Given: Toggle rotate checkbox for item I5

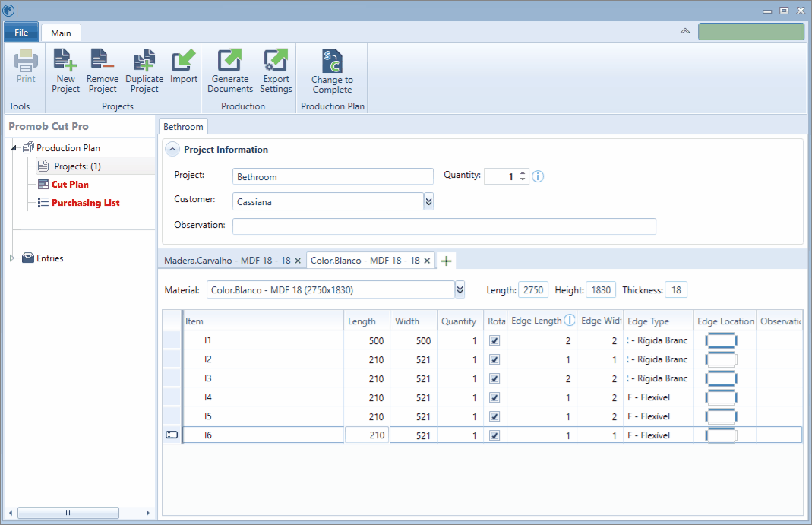Looking at the screenshot, I should 494,417.
